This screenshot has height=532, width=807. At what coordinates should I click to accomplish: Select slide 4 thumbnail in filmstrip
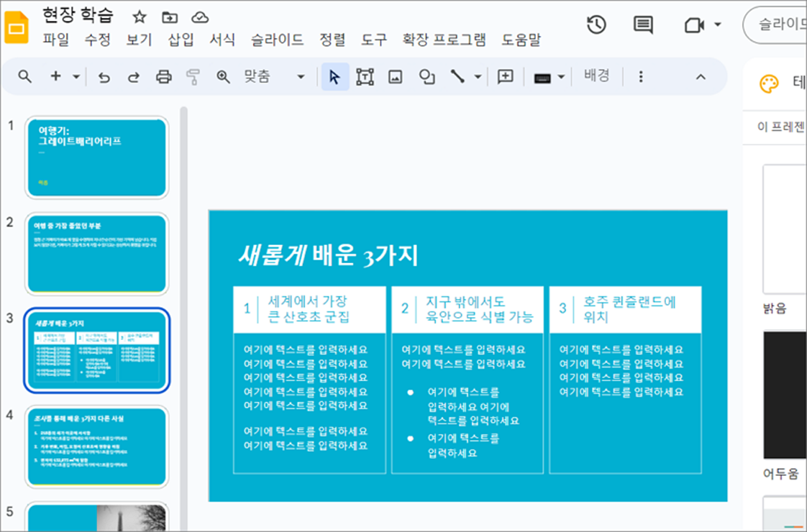tap(97, 446)
